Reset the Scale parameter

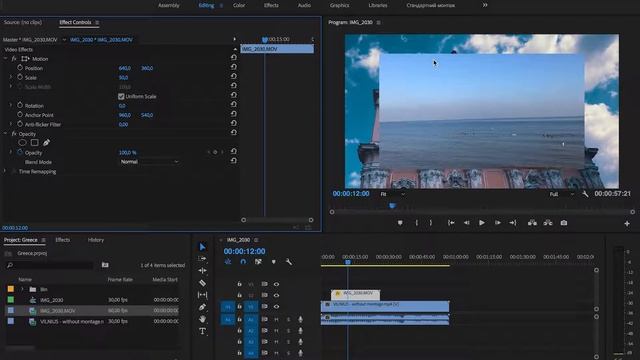pyautogui.click(x=233, y=76)
